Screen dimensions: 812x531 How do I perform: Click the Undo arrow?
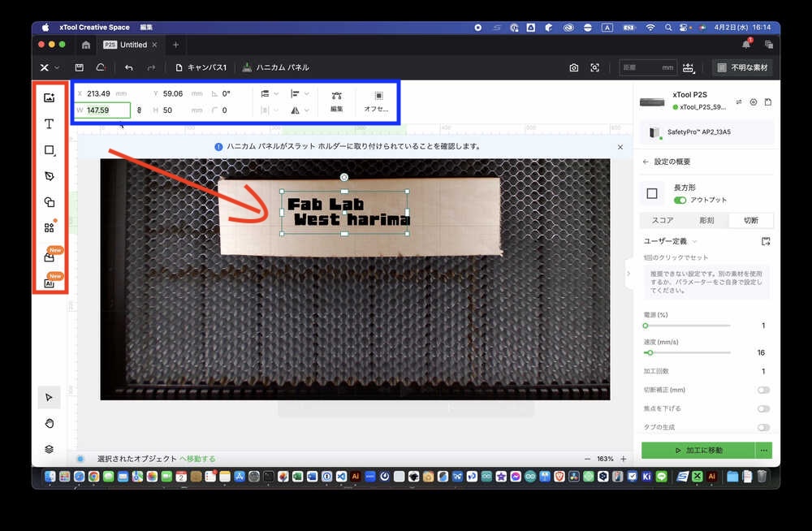pos(129,67)
